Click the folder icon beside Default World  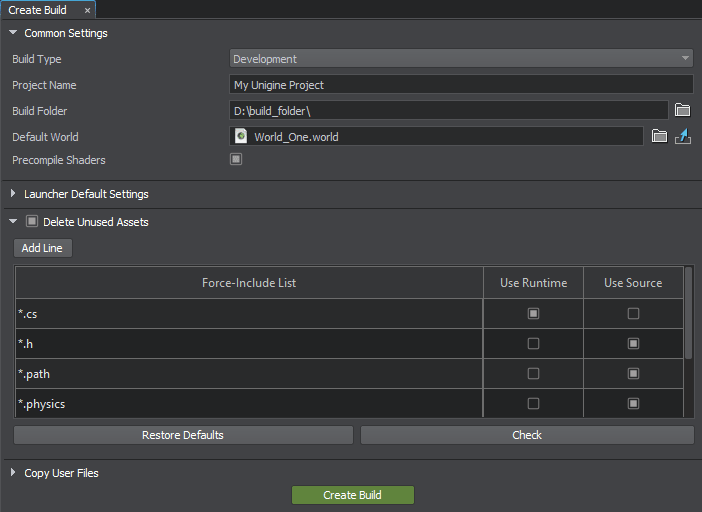[659, 136]
